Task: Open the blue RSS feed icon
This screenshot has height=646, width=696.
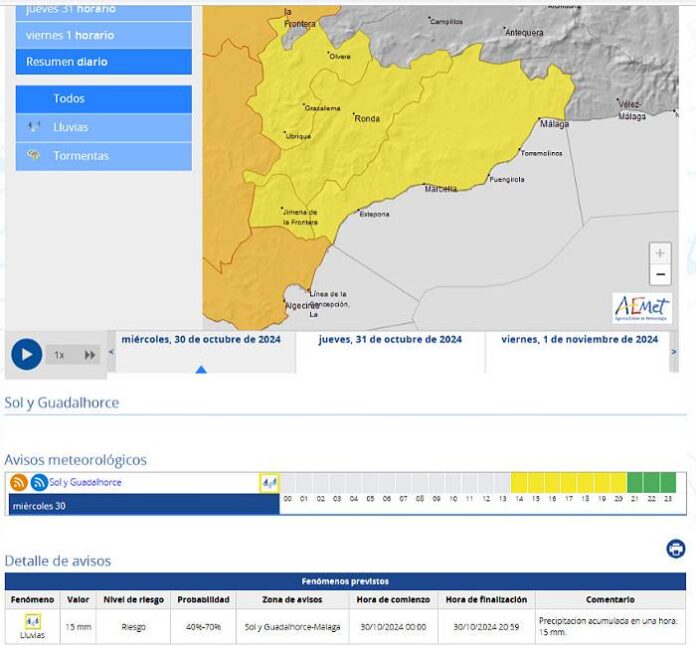Action: tap(39, 483)
